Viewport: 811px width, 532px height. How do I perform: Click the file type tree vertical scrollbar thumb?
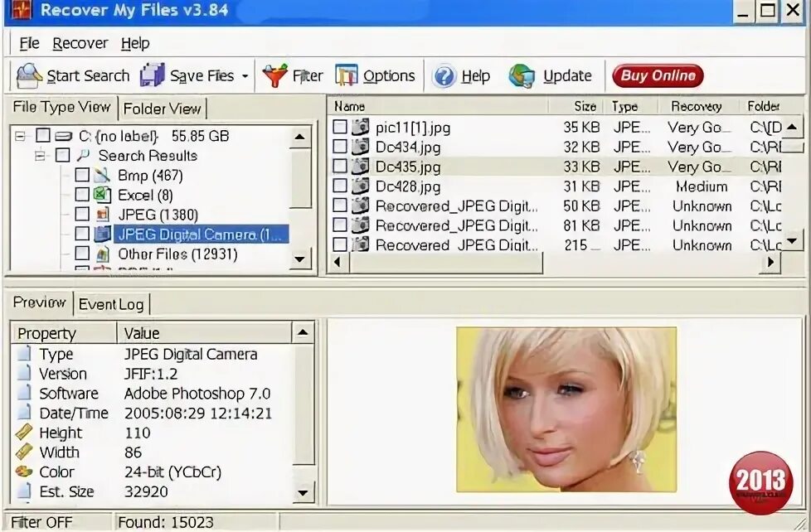[x=300, y=178]
